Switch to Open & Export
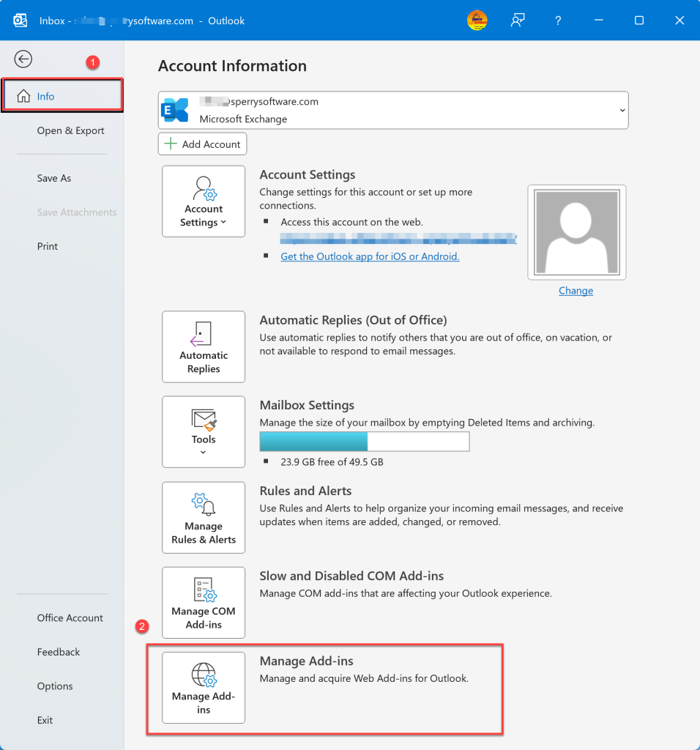The width and height of the screenshot is (700, 750). 70,130
